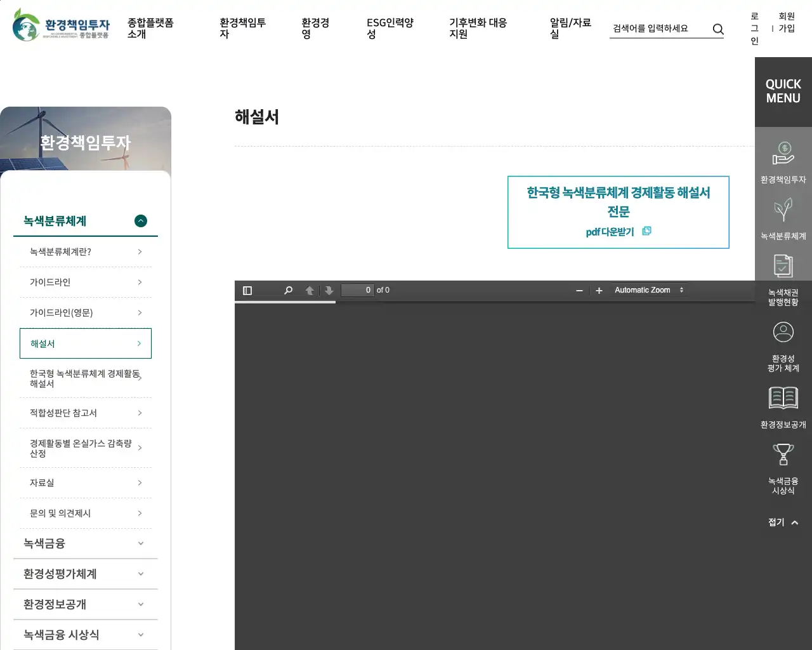
Task: Click the PDF page number field
Action: tap(357, 290)
